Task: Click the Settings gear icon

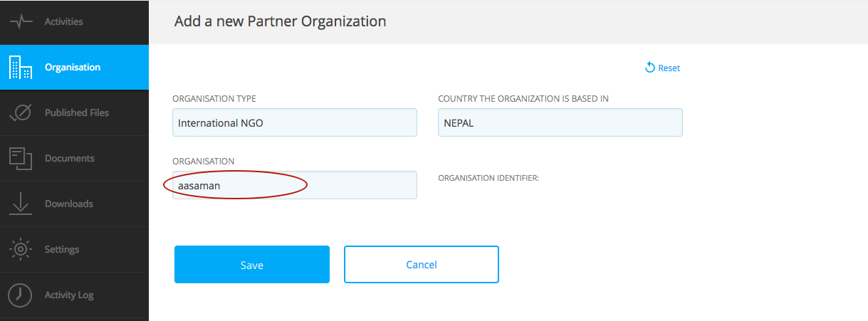Action: coord(21,249)
